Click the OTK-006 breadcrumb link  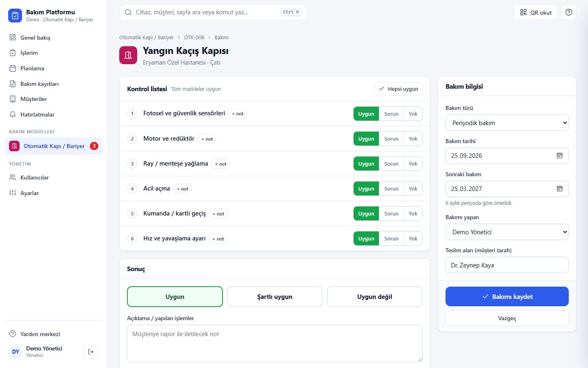[x=194, y=37]
